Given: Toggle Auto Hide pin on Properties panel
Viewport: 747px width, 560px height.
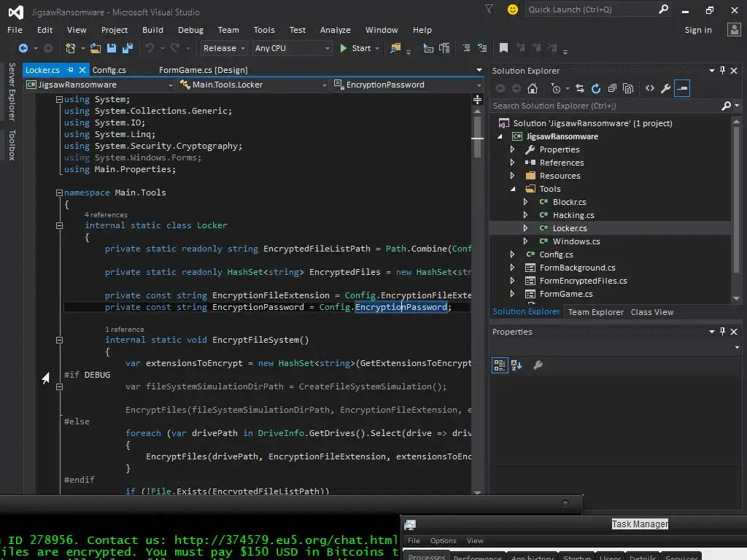Looking at the screenshot, I should (723, 332).
